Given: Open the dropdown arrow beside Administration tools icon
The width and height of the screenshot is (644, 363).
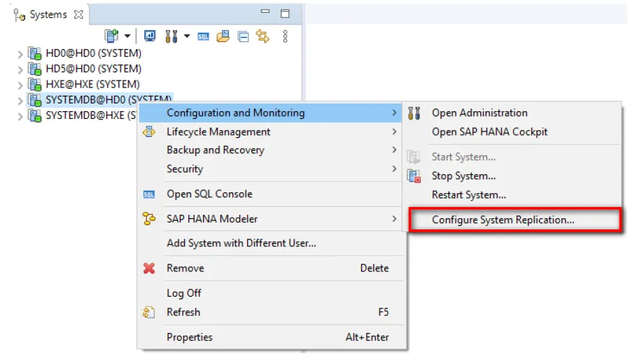Looking at the screenshot, I should (x=187, y=36).
